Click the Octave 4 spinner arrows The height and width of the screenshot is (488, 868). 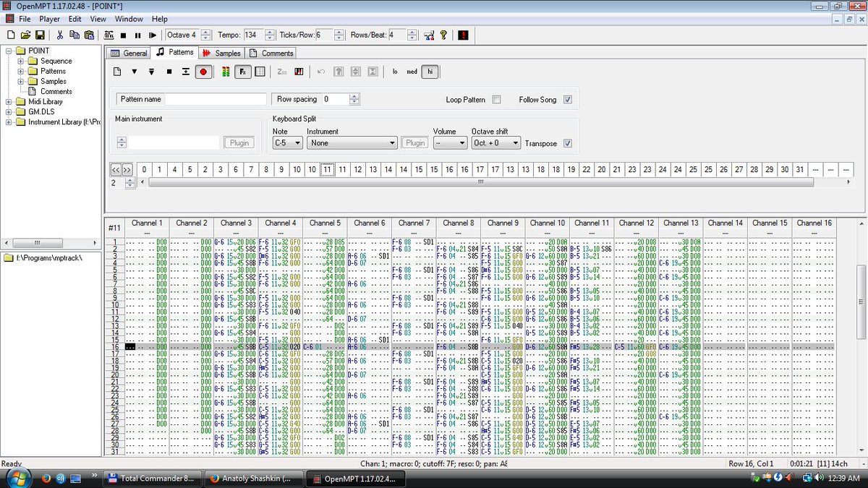pyautogui.click(x=205, y=35)
